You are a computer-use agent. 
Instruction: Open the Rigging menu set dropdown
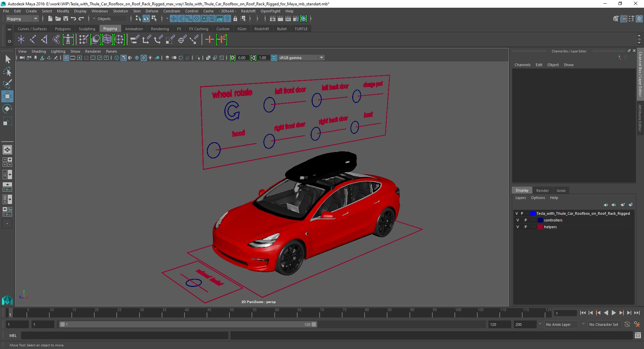22,19
